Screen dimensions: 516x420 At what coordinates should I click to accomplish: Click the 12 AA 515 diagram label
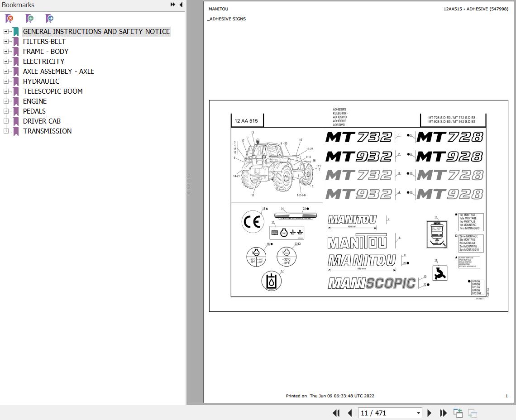(x=246, y=121)
